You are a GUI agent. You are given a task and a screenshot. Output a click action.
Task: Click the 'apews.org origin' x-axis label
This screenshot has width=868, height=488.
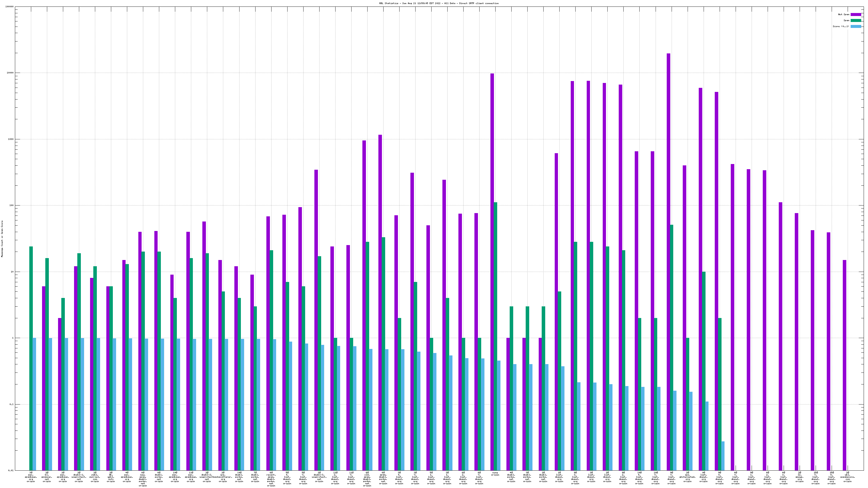(x=800, y=477)
